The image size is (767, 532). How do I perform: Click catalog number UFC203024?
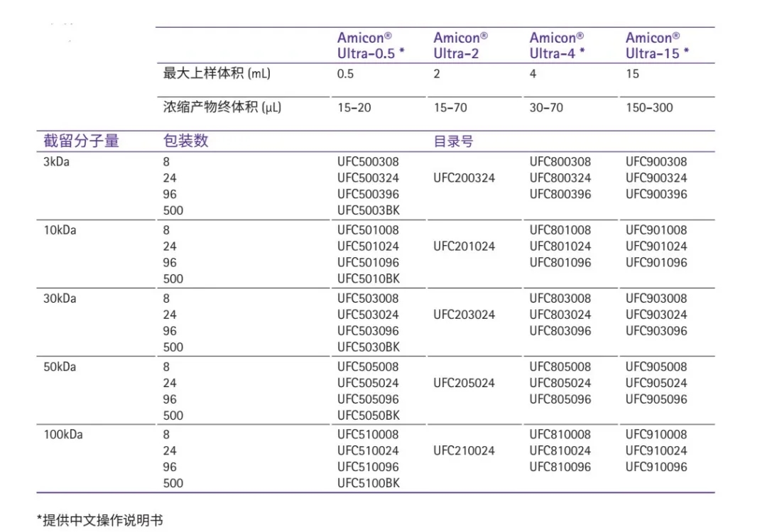(464, 315)
